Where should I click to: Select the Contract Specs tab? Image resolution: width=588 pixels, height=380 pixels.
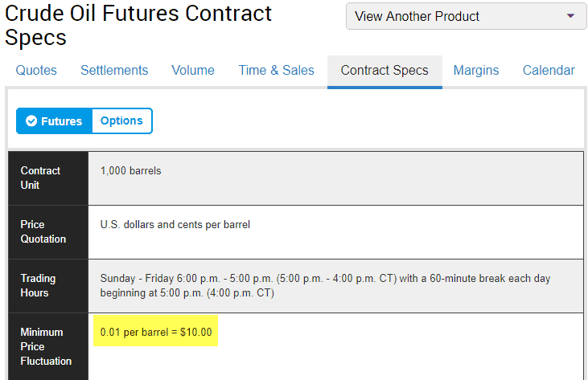tap(384, 71)
